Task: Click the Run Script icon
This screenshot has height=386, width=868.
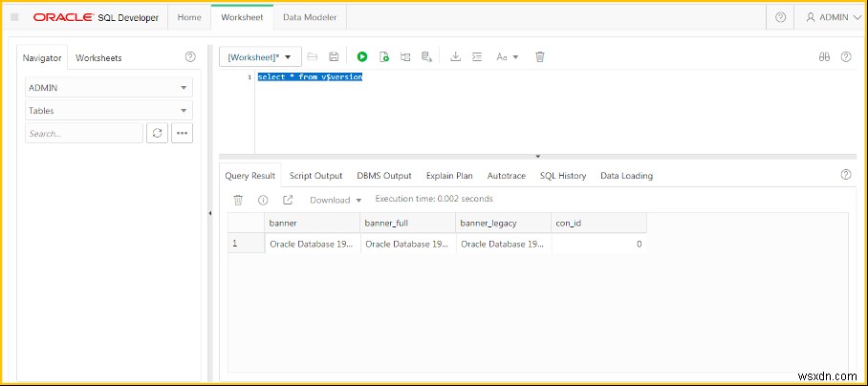Action: pos(384,57)
